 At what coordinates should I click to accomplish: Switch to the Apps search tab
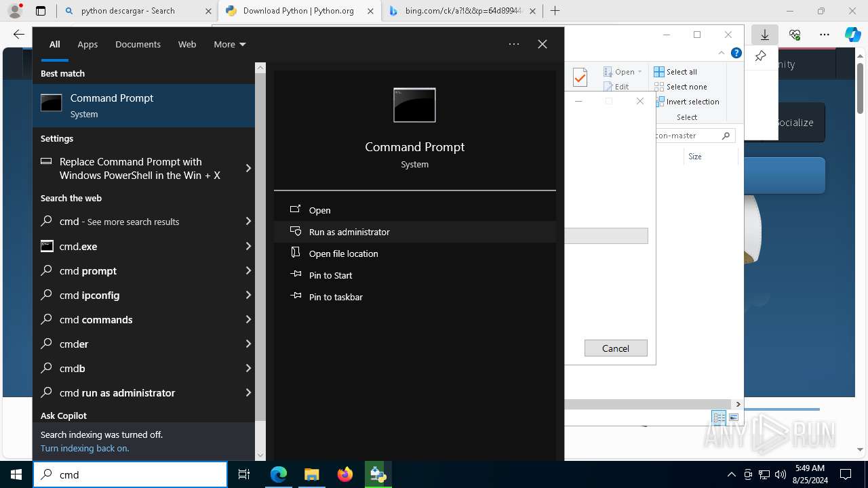[87, 44]
